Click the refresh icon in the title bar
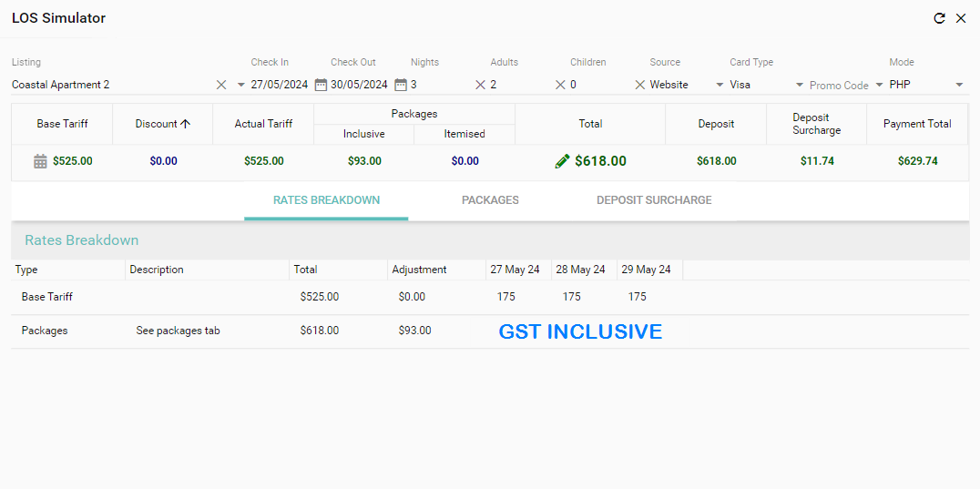The image size is (980, 489). pyautogui.click(x=940, y=18)
